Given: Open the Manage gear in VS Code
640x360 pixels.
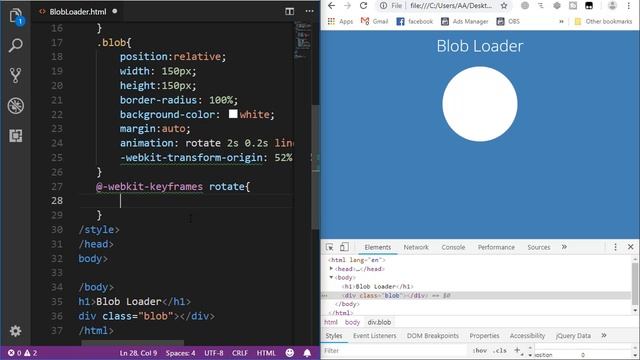Looking at the screenshot, I should pos(16,331).
